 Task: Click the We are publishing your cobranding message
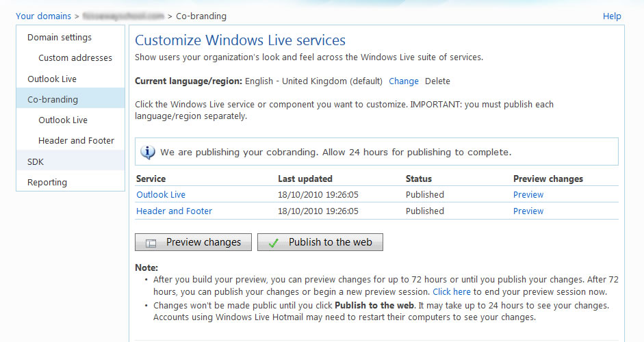pyautogui.click(x=335, y=153)
